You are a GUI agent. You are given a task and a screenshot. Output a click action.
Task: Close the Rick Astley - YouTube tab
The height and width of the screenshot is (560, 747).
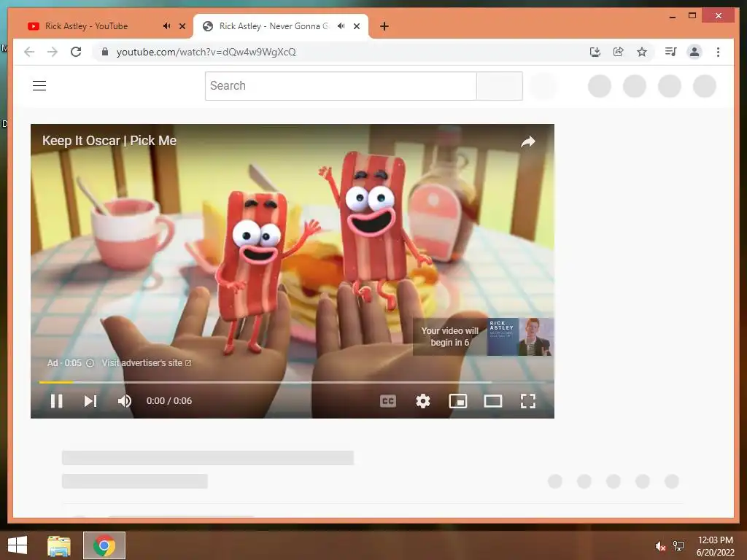pos(182,26)
